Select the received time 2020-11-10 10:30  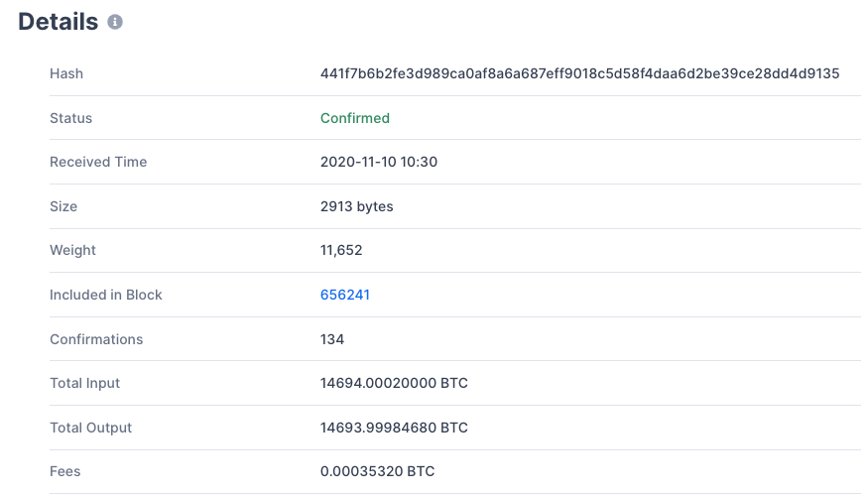(379, 162)
